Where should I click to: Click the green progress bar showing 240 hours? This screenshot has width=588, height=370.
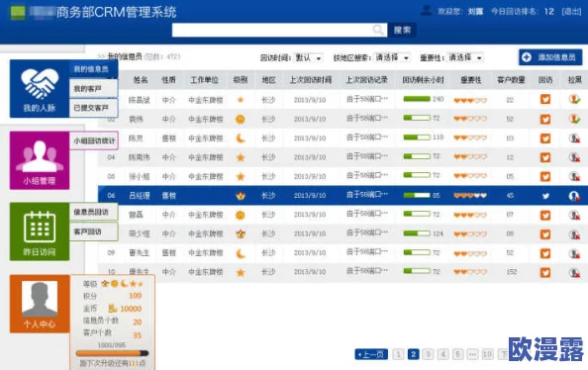[x=417, y=99]
